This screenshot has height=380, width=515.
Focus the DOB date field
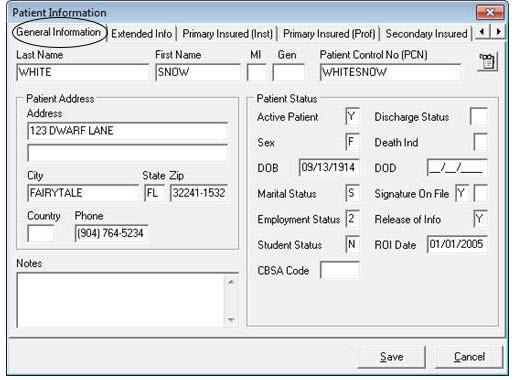(x=329, y=167)
